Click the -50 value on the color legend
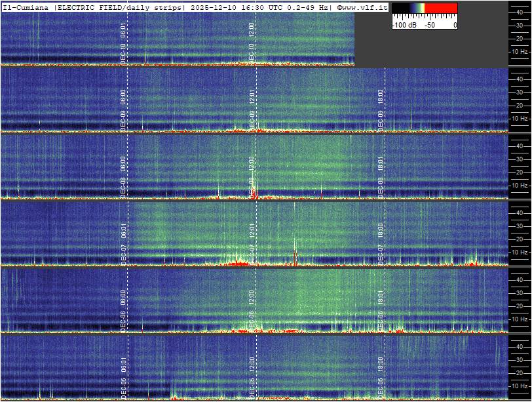This screenshot has height=402, width=532. pyautogui.click(x=430, y=25)
